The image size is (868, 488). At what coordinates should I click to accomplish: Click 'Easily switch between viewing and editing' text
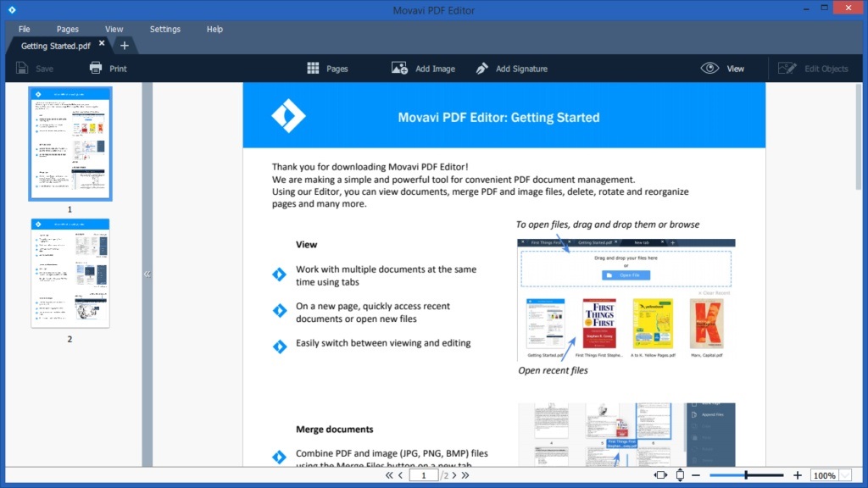coord(383,343)
